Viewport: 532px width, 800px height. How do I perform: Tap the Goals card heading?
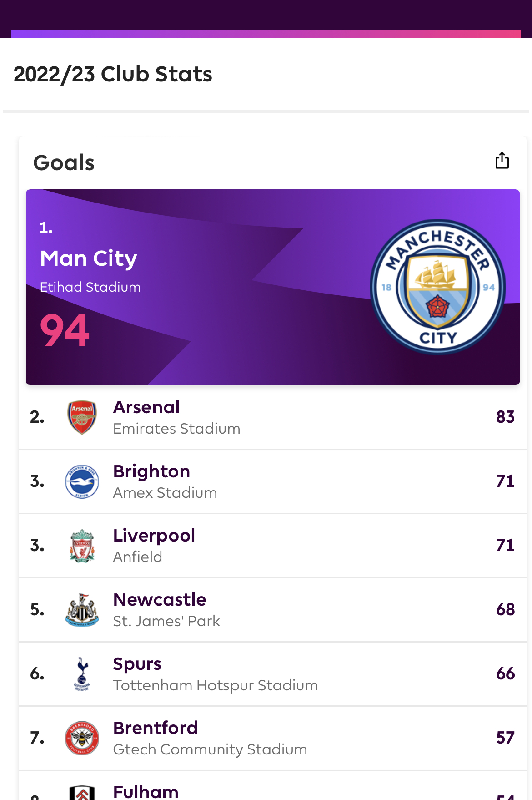[x=64, y=163]
